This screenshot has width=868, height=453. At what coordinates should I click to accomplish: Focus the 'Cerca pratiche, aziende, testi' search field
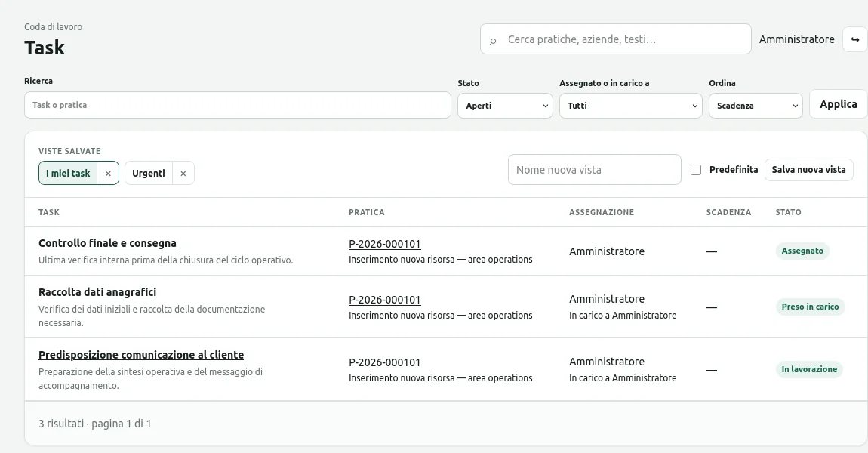(616, 39)
